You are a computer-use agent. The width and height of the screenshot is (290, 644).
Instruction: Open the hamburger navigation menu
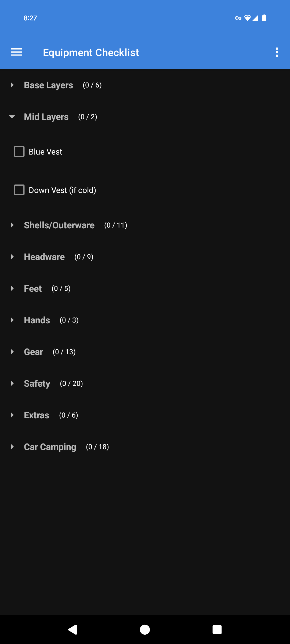[17, 52]
